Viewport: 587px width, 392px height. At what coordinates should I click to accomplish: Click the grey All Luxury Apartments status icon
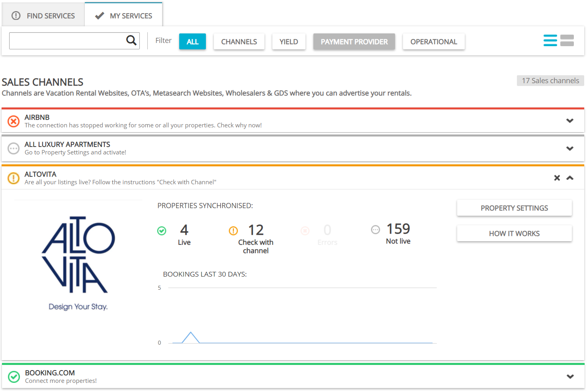pos(14,148)
